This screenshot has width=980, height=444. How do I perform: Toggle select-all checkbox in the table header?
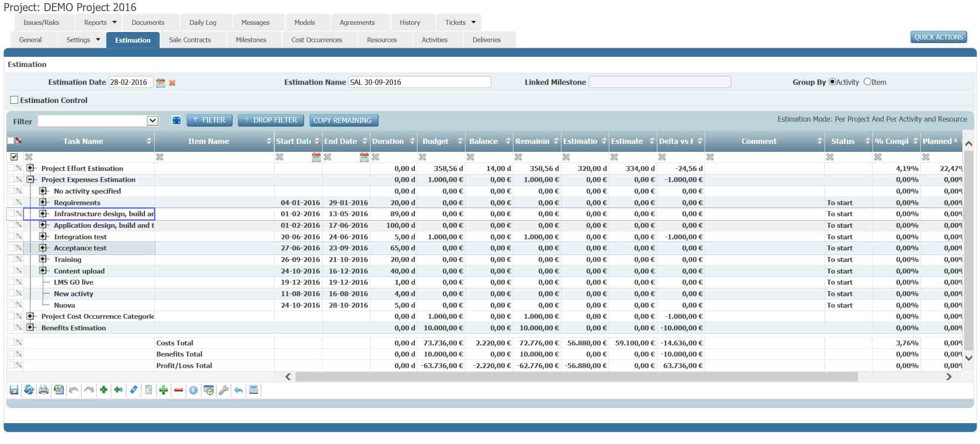(11, 141)
